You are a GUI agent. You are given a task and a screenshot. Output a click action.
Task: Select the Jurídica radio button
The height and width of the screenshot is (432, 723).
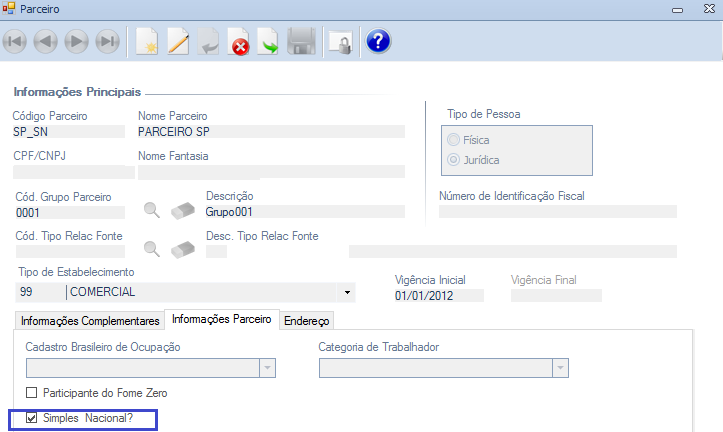[454, 160]
